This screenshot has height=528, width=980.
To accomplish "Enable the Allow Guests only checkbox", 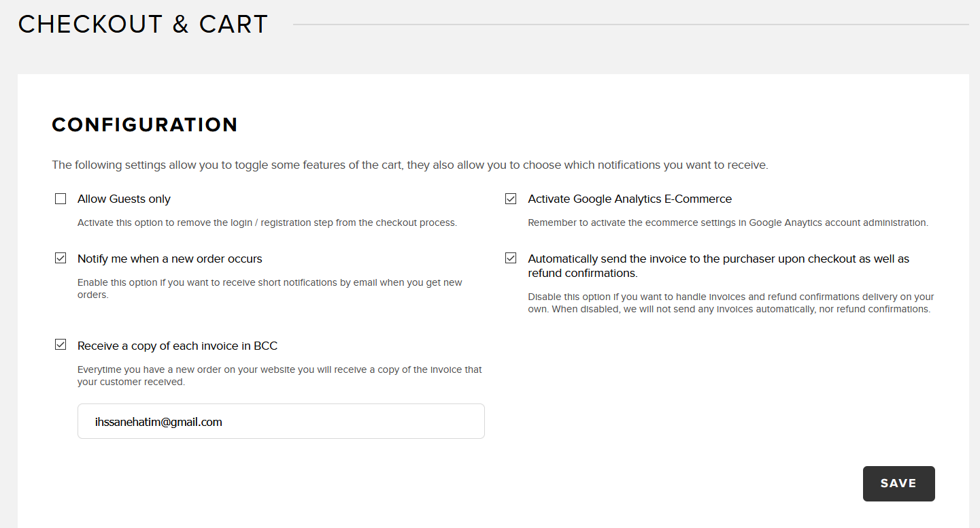I will coord(61,199).
